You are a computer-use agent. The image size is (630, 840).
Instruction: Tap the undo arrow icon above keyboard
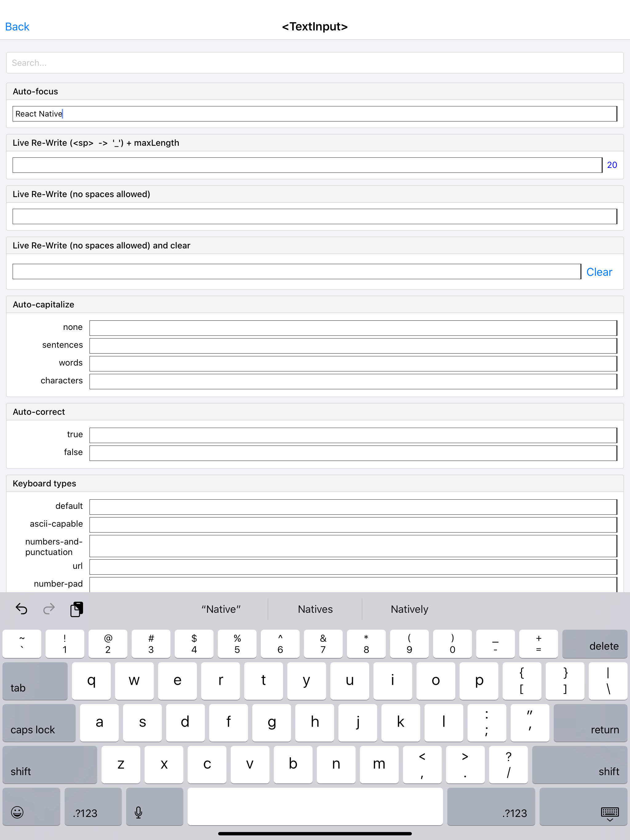(22, 609)
